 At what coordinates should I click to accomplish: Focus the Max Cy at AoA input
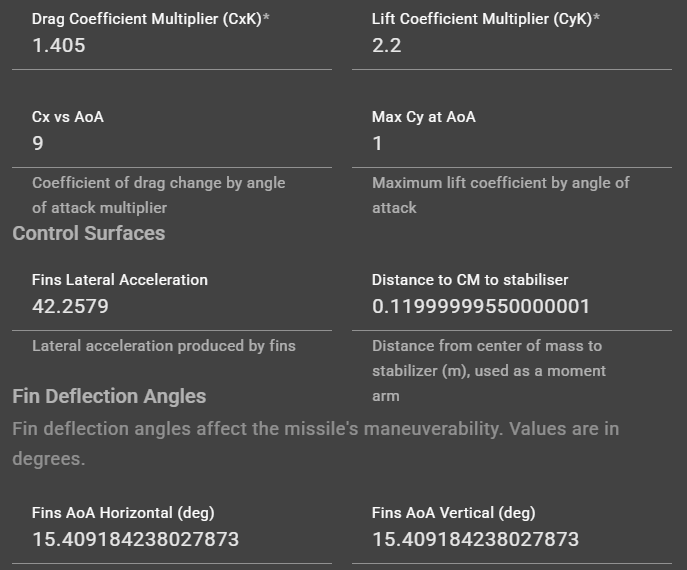510,143
